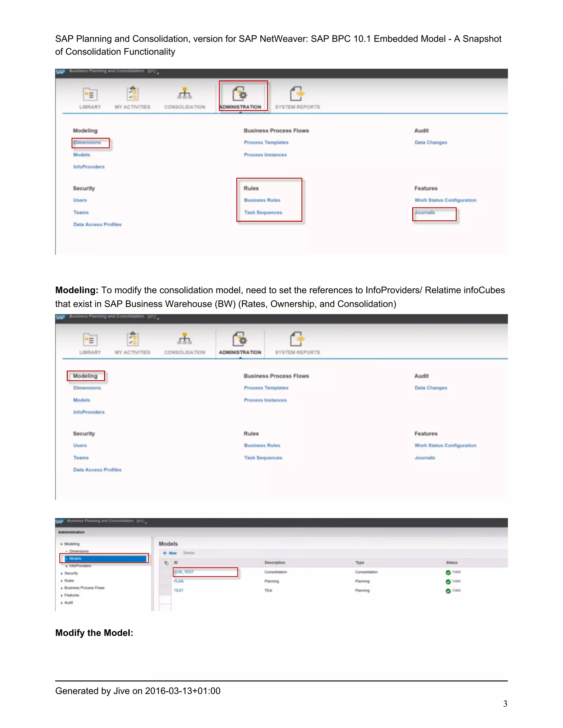
Task: Open red-boxed Journals link under Features
Action: point(425,212)
